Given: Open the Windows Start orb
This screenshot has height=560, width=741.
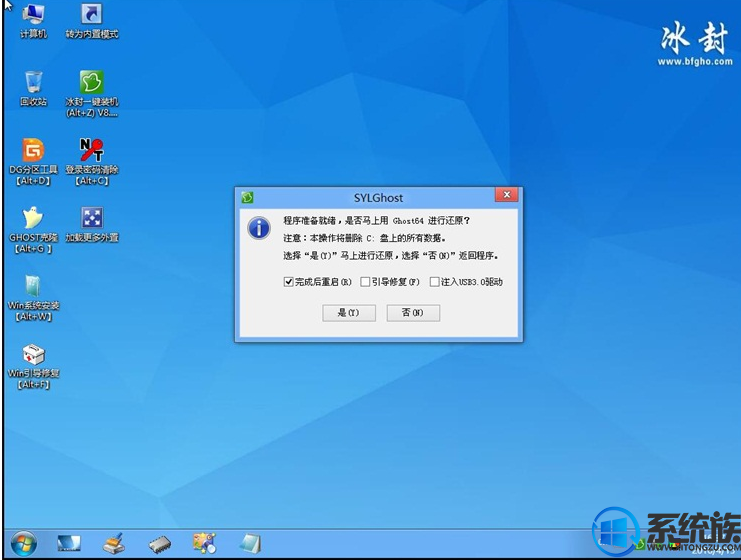Looking at the screenshot, I should [24, 543].
